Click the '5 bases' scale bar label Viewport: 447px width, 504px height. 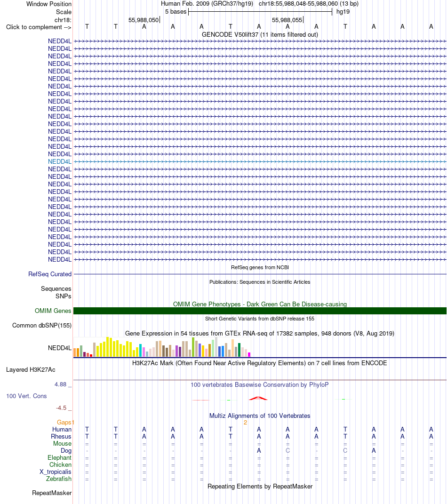(x=176, y=12)
